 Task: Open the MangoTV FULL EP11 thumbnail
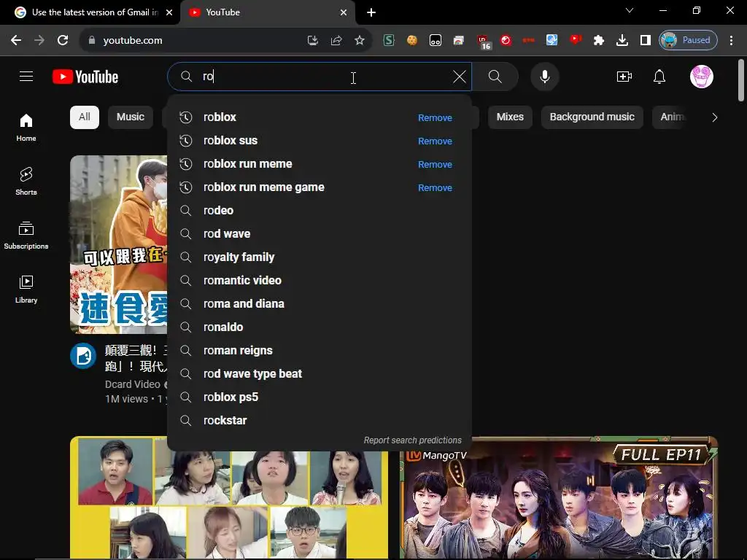558,497
